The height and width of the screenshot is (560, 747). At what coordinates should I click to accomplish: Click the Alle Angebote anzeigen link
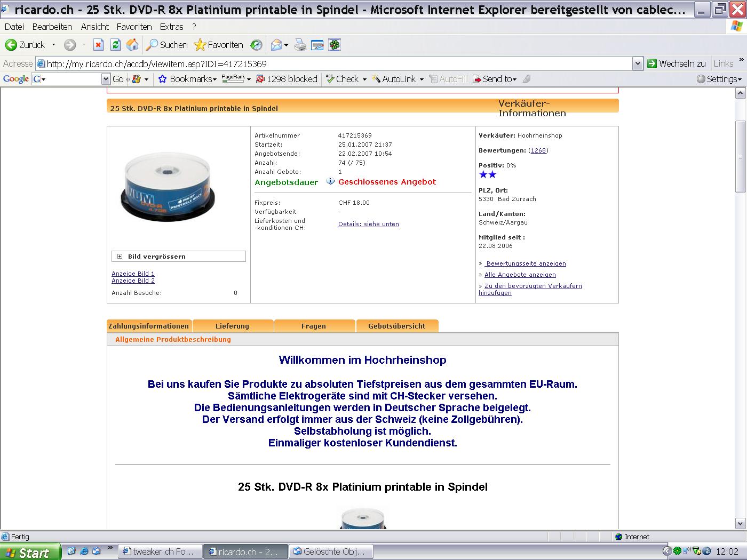coord(520,275)
